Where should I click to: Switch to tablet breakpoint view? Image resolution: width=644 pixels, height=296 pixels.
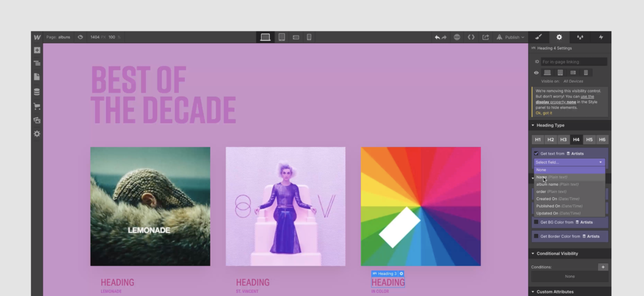pos(281,37)
